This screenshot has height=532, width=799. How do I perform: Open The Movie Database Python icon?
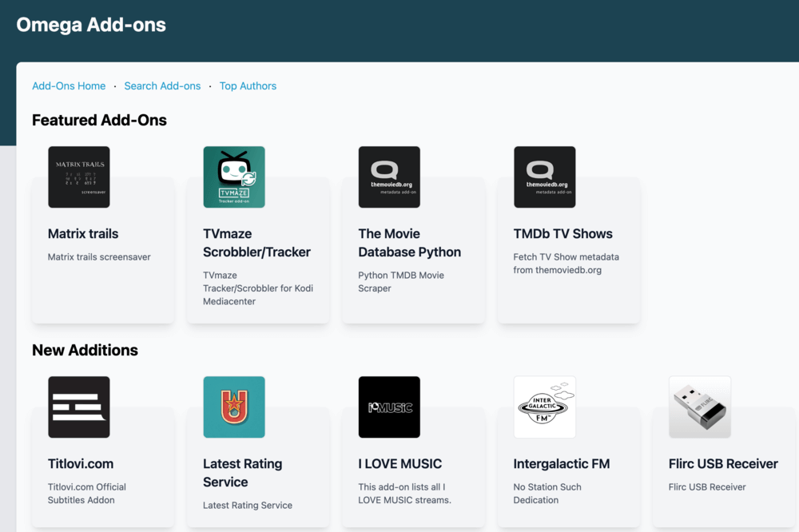coord(389,177)
